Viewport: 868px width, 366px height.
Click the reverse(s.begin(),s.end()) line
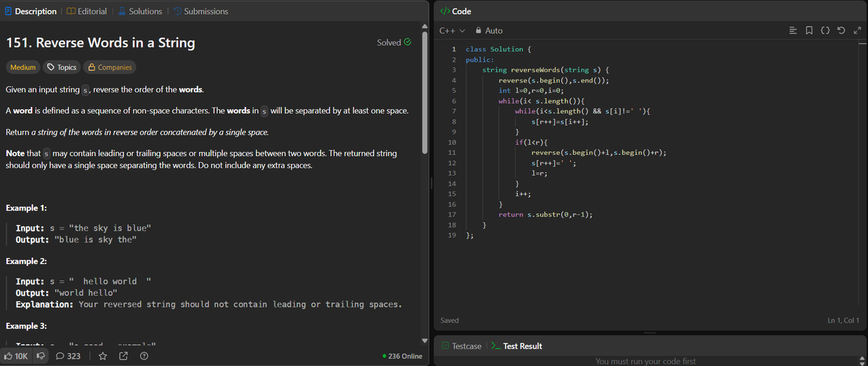553,80
